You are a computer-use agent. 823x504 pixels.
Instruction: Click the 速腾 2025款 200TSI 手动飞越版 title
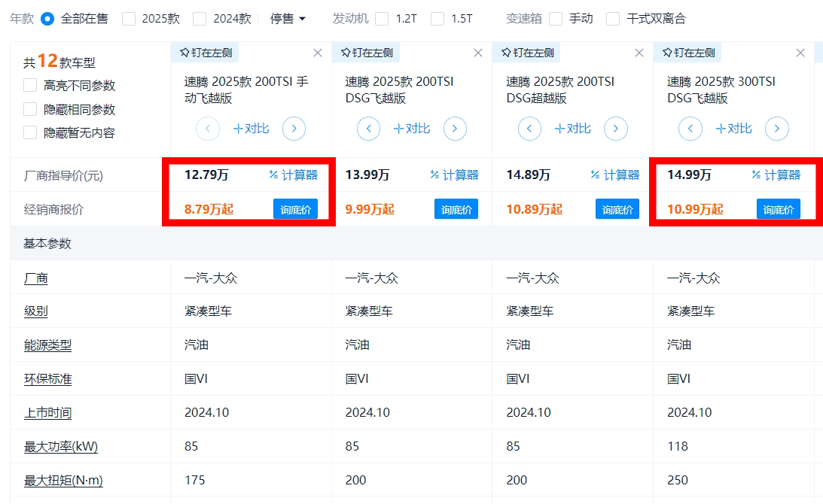point(246,90)
